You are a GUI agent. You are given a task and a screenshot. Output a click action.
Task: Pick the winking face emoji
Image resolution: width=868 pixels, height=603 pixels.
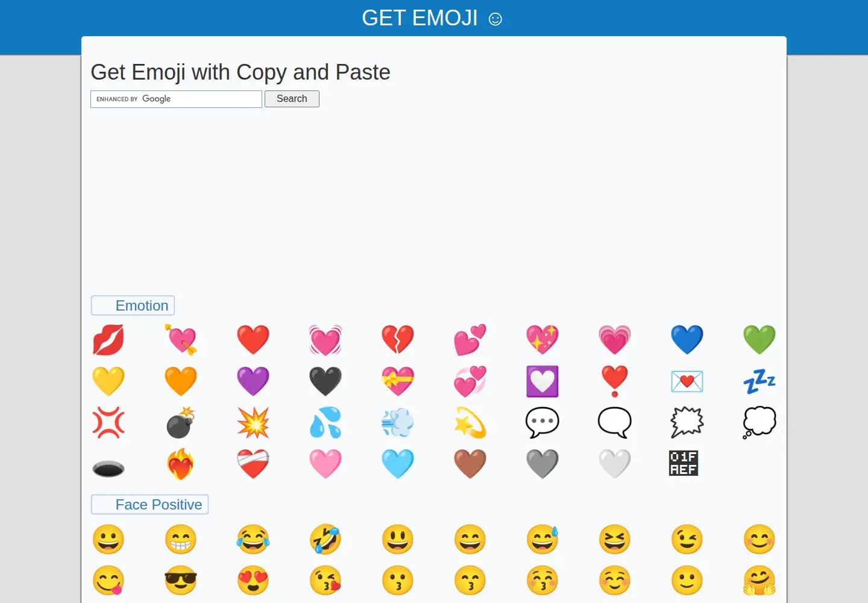(687, 539)
